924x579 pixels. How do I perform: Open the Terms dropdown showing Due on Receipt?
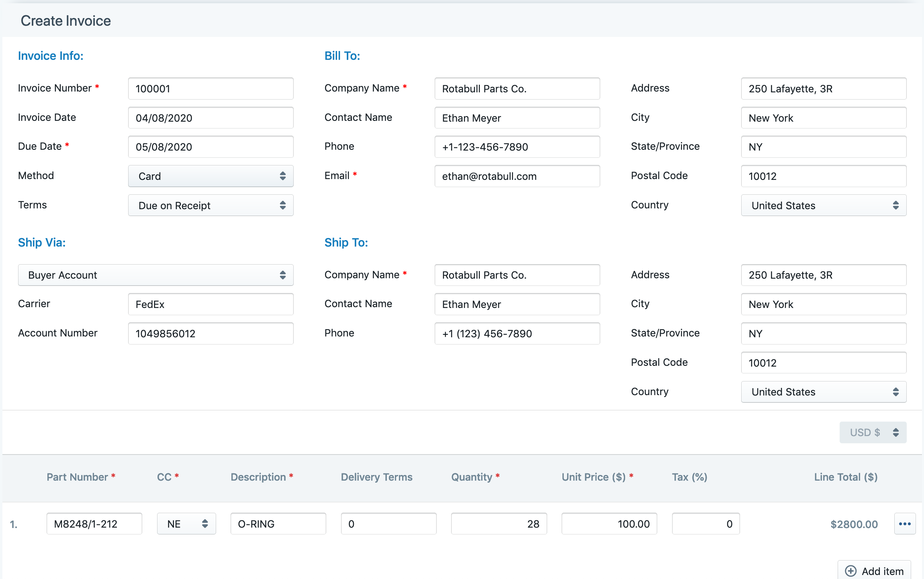[210, 205]
